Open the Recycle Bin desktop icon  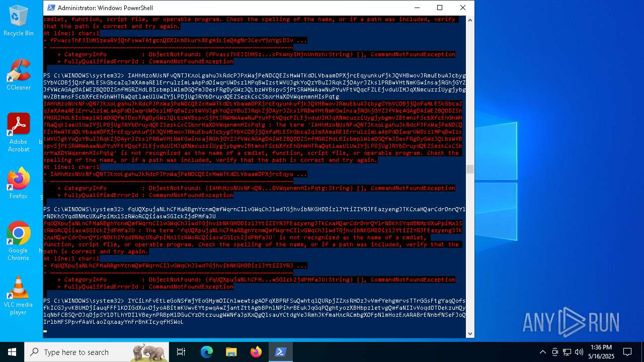19,21
